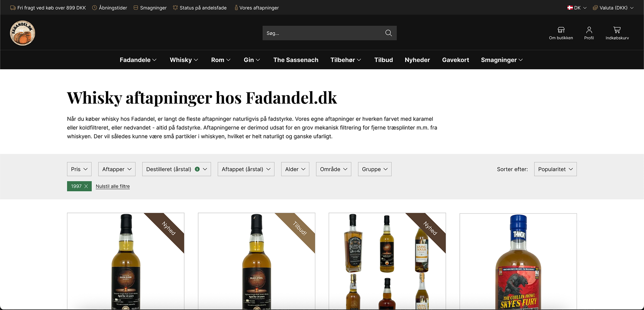Go to the Nyheder page
Screen dimensions: 644x310
(x=417, y=60)
